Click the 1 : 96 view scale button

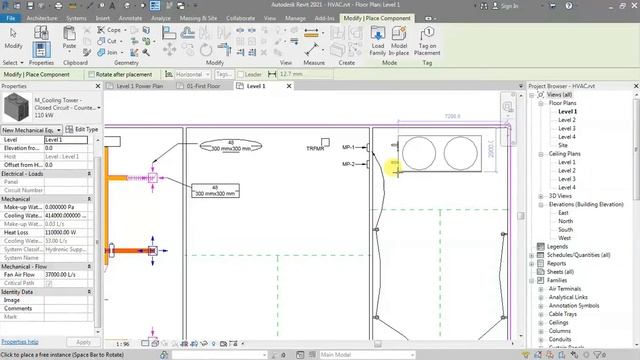[x=122, y=344]
